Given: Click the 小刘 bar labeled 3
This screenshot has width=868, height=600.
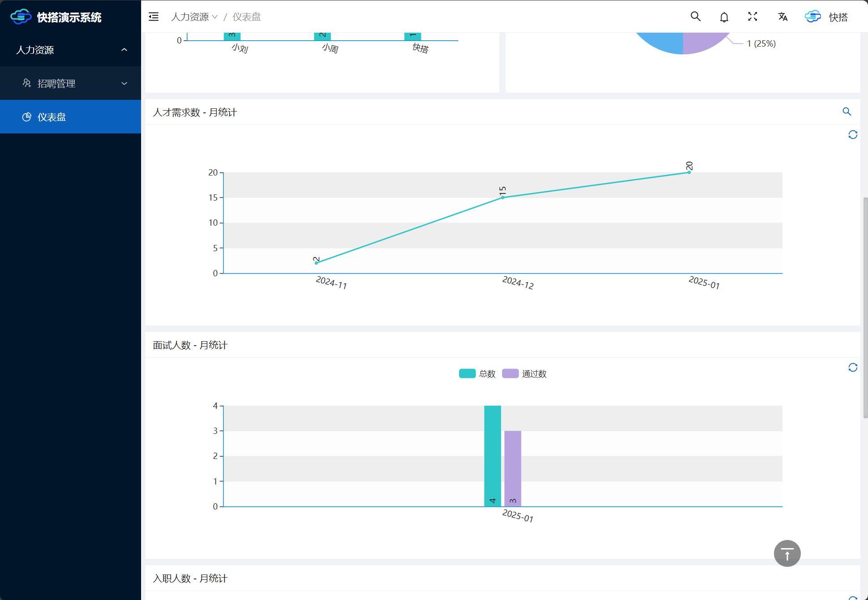Looking at the screenshot, I should click(232, 36).
